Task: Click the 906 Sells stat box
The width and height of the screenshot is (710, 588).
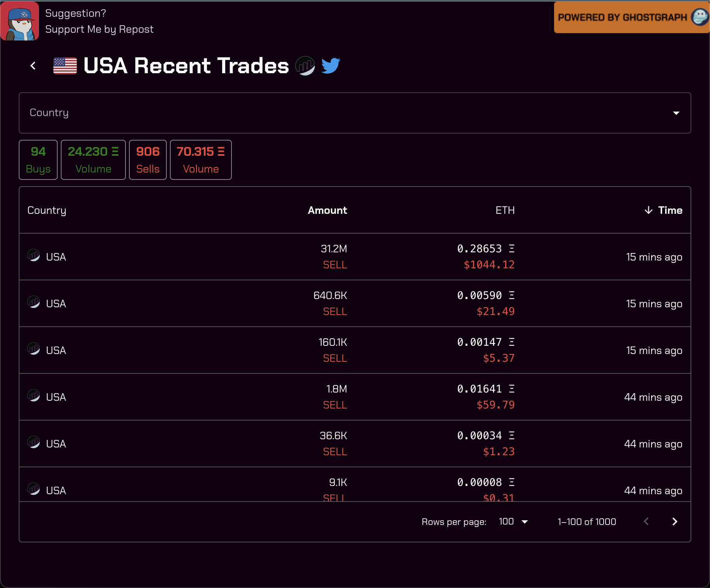Action: click(148, 160)
